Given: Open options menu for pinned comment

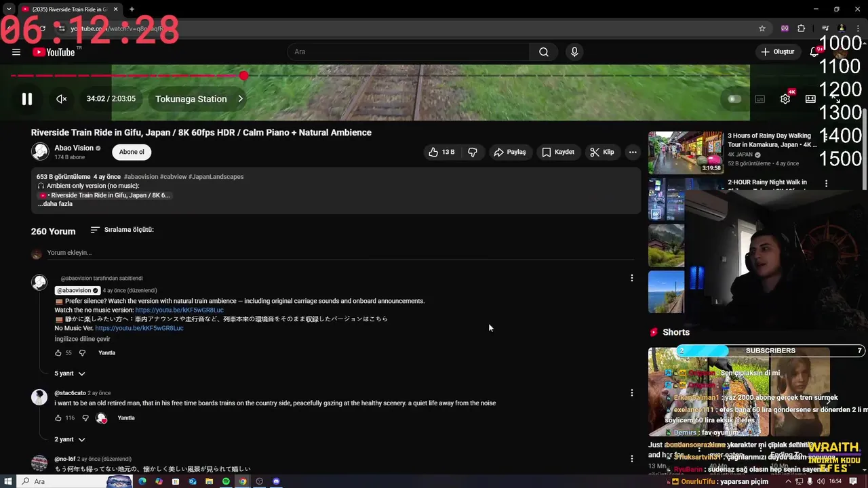Looking at the screenshot, I should tap(631, 278).
